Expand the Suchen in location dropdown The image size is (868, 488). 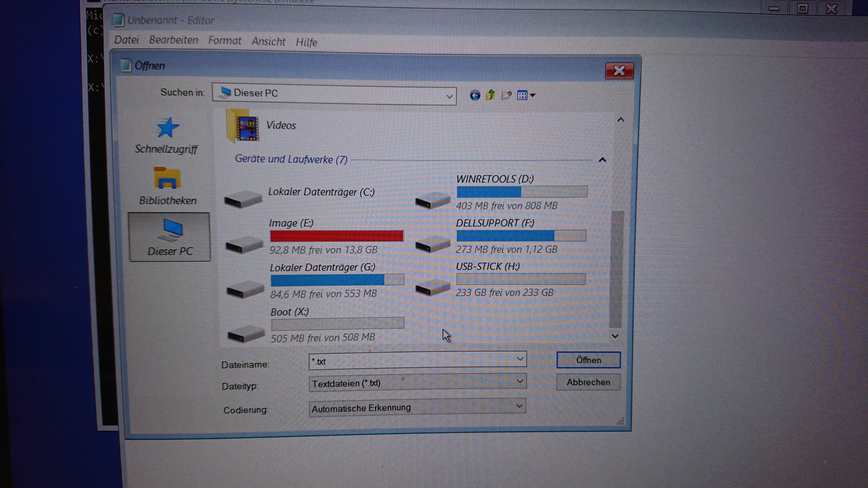449,97
